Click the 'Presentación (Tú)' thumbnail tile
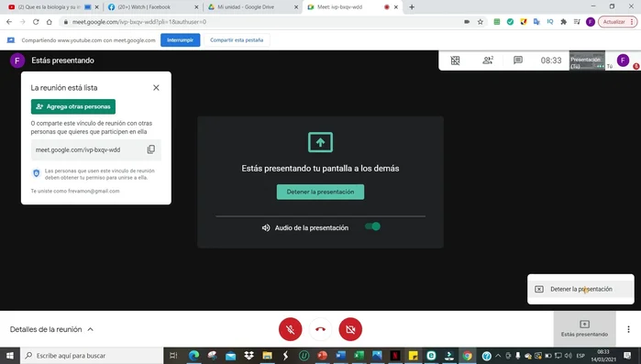The height and width of the screenshot is (364, 641). pos(587,61)
